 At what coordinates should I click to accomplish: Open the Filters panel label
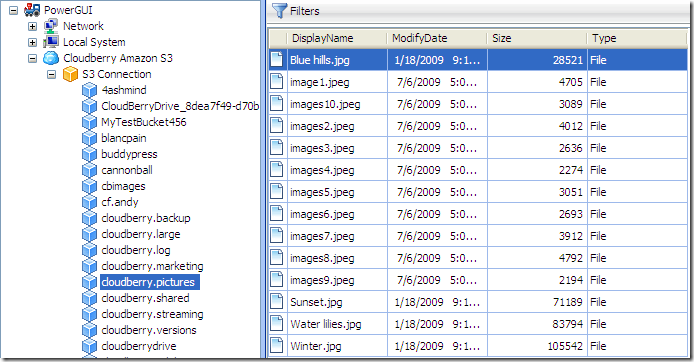point(305,11)
